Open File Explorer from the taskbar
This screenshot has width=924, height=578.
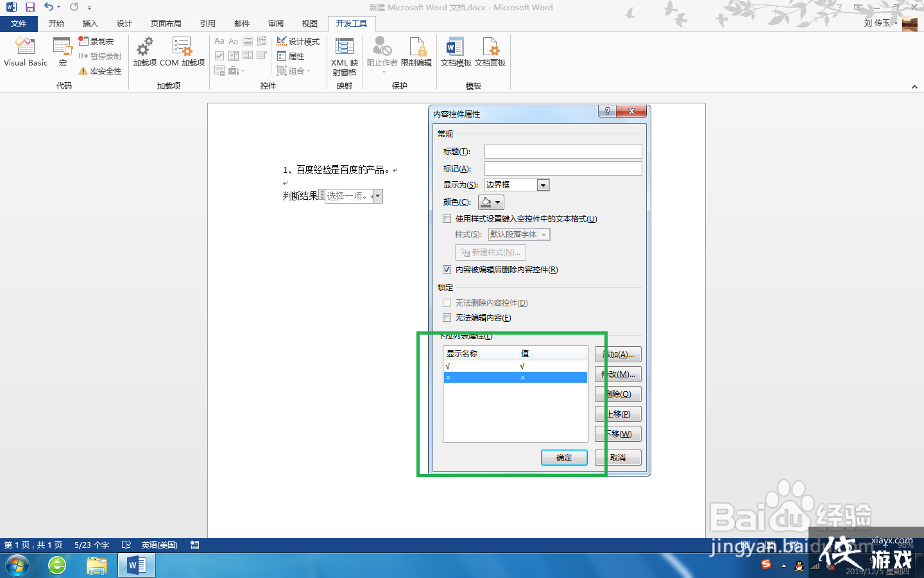tap(97, 566)
